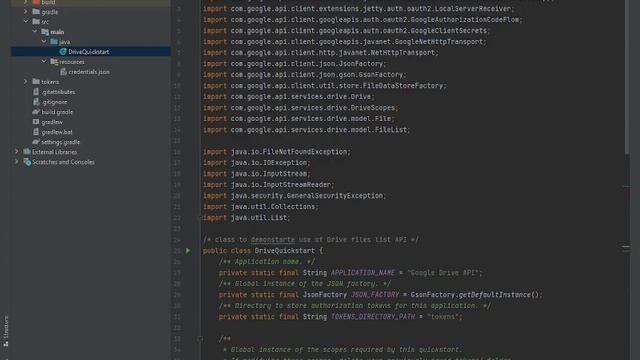This screenshot has width=640, height=360.
Task: Select the build.gradle file
Action: point(57,112)
